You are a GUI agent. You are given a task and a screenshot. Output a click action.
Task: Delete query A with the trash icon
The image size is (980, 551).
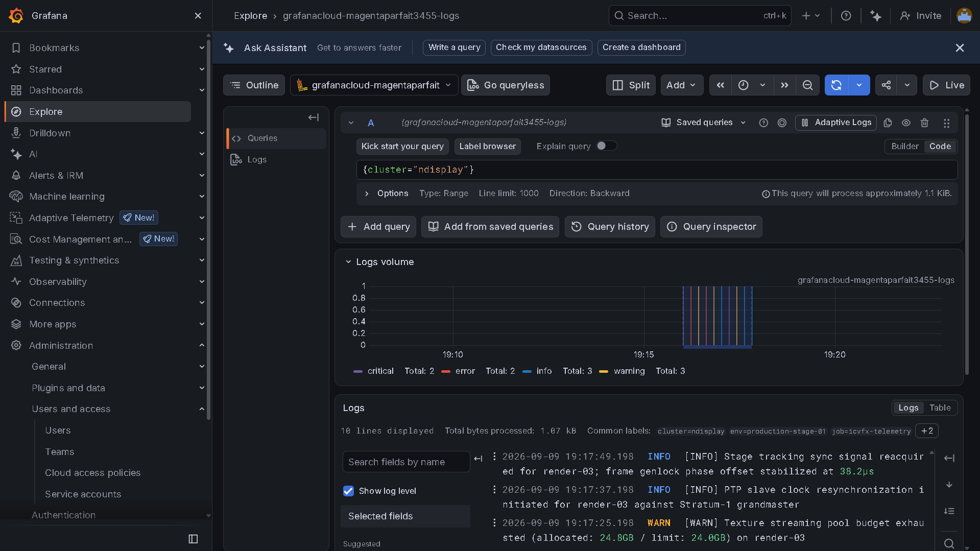click(924, 123)
